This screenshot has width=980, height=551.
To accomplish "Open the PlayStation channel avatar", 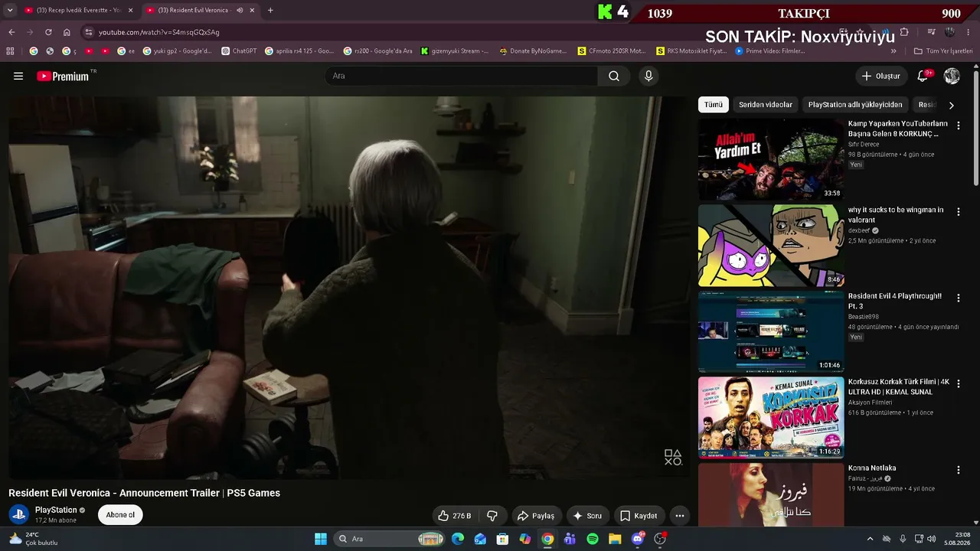I will pos(19,514).
